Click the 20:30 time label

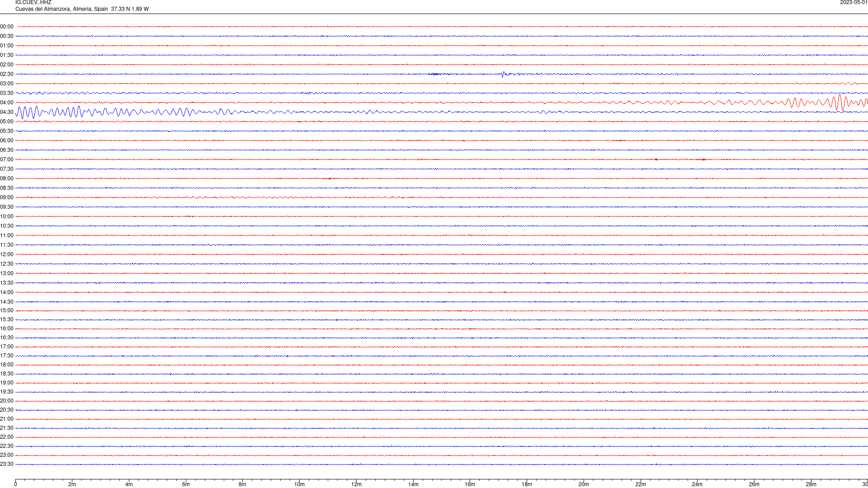click(x=7, y=410)
